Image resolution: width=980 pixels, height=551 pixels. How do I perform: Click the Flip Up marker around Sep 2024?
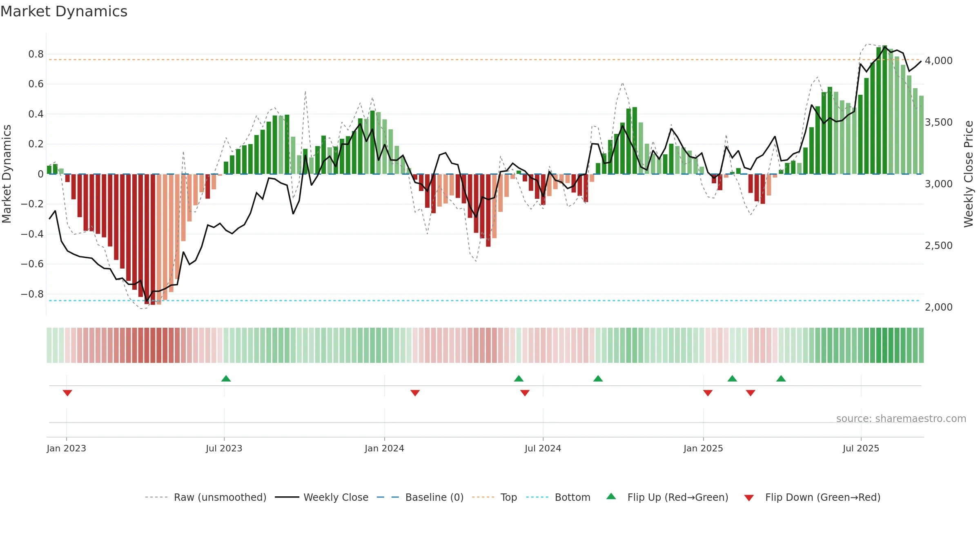[x=598, y=378]
